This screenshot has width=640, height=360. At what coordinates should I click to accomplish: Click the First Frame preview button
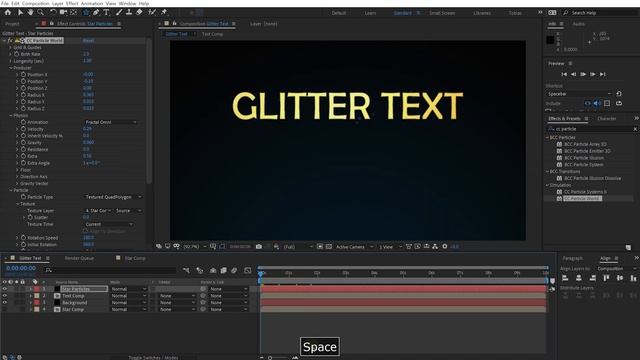click(x=564, y=74)
